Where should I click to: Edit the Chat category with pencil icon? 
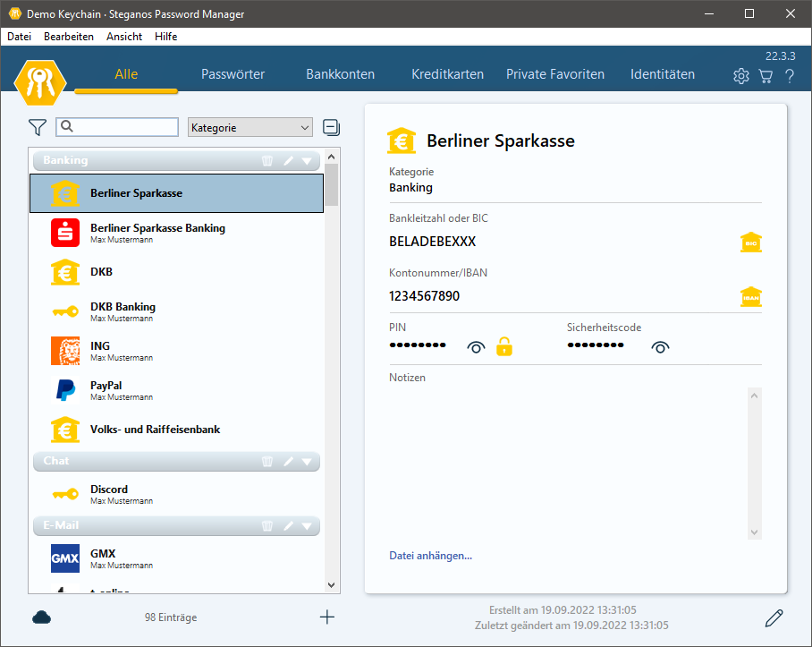pyautogui.click(x=289, y=461)
